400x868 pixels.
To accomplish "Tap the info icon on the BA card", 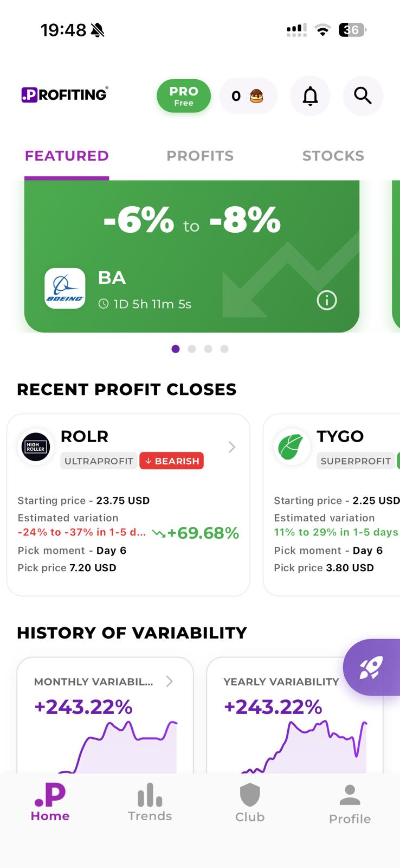I will coord(326,300).
